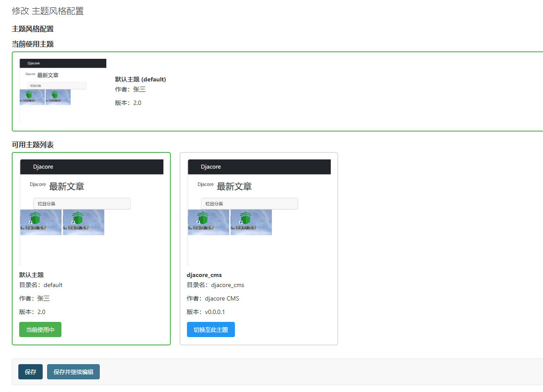Click 栏目分类 box in djacore_cms preview

pos(249,203)
